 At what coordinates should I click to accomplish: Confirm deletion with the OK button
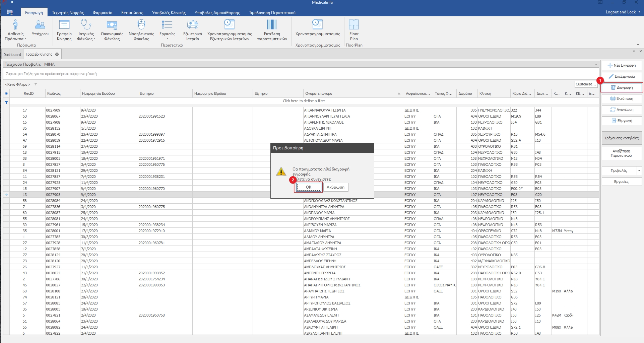click(308, 187)
